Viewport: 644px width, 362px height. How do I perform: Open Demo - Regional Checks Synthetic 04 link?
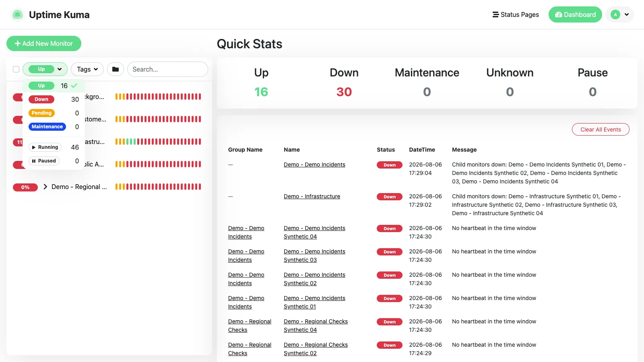click(316, 326)
